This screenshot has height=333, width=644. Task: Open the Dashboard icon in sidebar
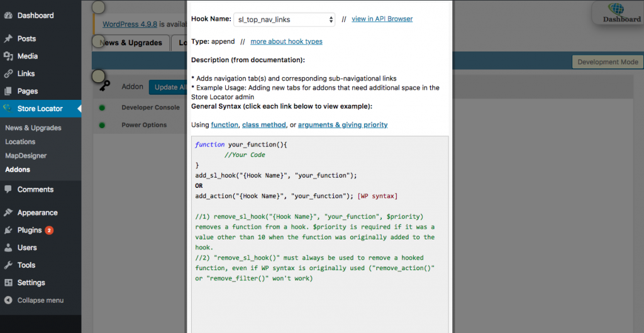pyautogui.click(x=8, y=15)
